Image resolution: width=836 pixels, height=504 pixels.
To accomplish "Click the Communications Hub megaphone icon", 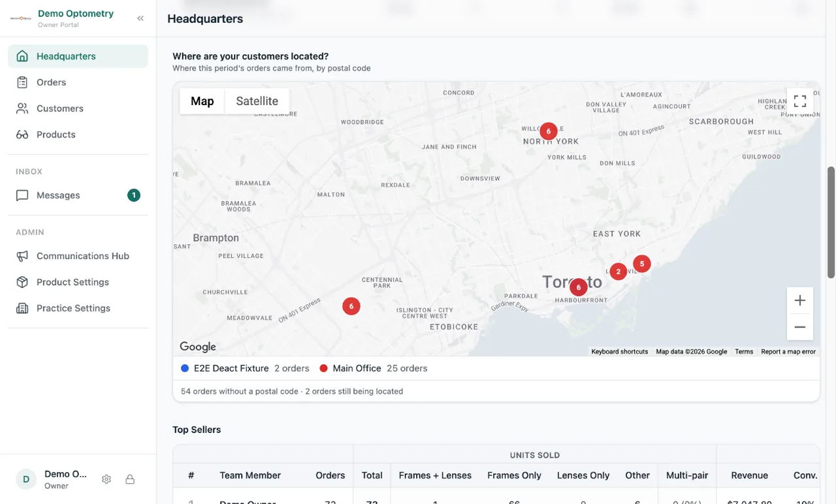I will tap(22, 256).
